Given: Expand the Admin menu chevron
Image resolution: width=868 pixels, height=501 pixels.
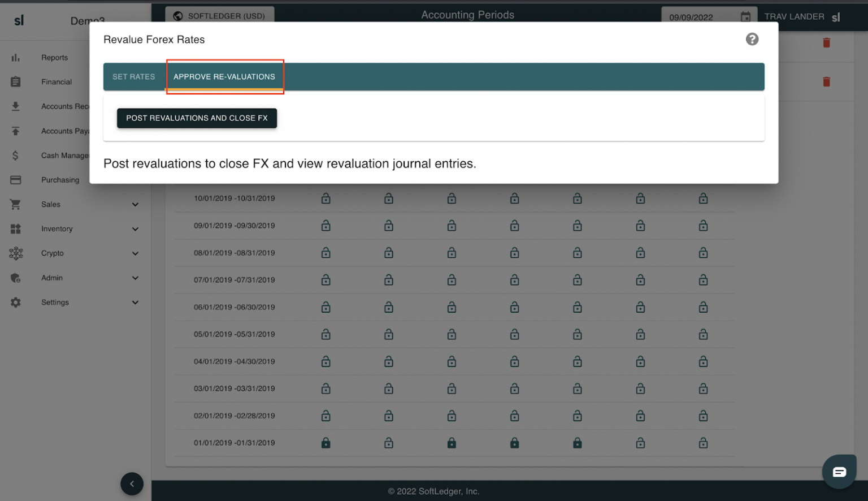Looking at the screenshot, I should 135,278.
